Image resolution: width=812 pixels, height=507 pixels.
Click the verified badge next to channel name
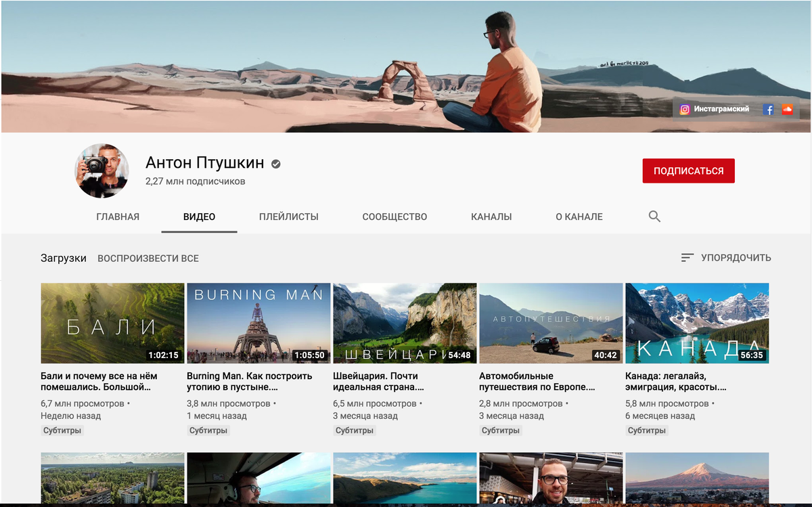click(275, 162)
